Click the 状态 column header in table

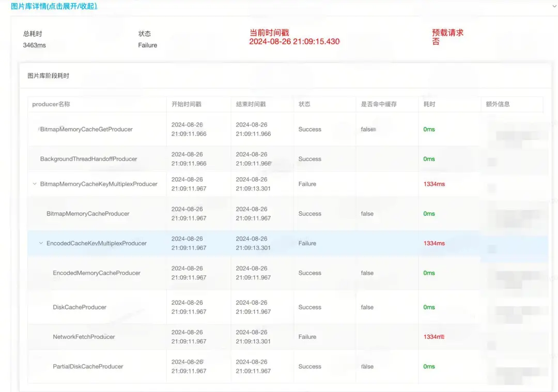pos(304,104)
